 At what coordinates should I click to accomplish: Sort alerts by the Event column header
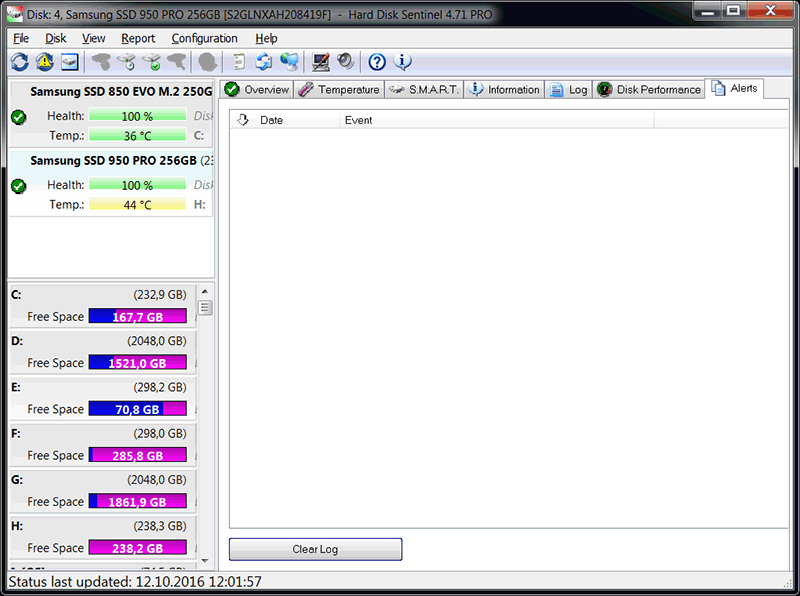(497, 120)
